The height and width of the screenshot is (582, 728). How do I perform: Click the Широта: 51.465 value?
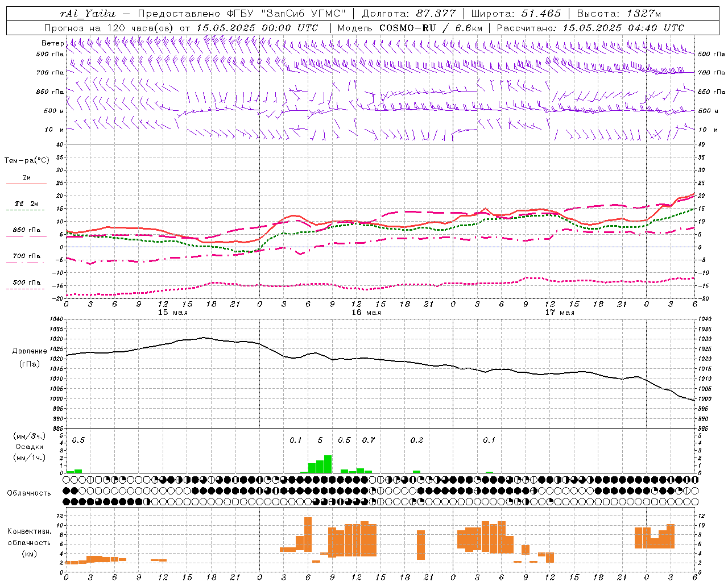pyautogui.click(x=516, y=14)
